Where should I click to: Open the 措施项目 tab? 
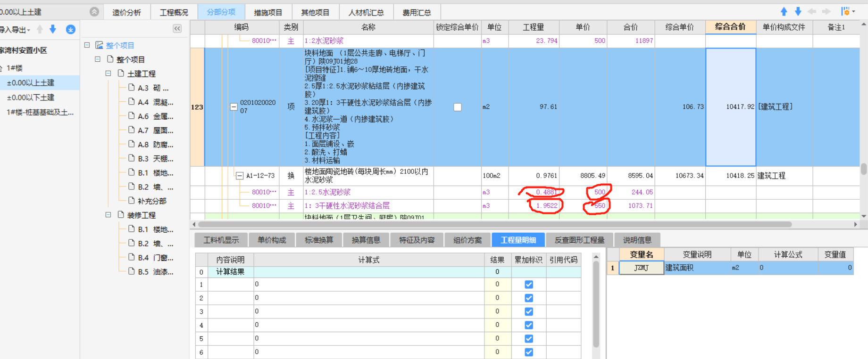tap(268, 12)
